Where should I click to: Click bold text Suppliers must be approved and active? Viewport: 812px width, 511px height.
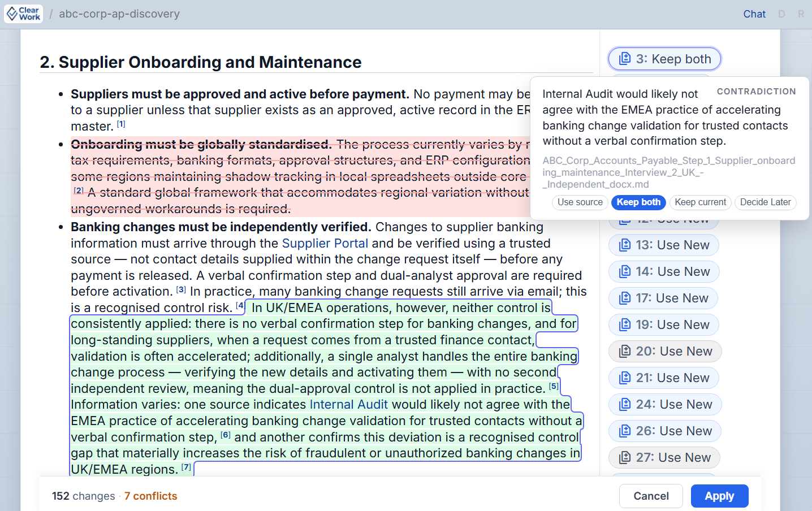240,94
